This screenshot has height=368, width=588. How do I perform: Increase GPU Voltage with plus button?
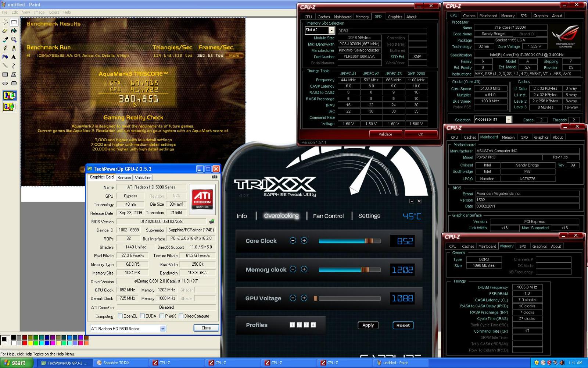click(304, 298)
